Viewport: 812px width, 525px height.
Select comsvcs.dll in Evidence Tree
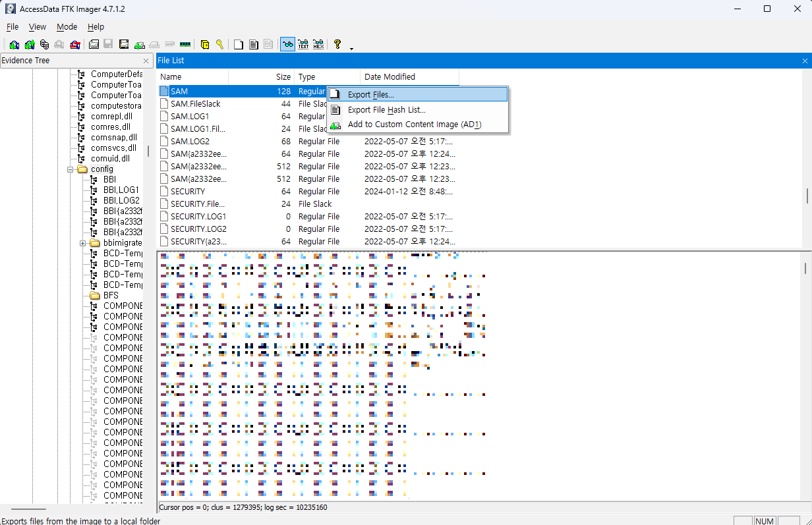(113, 148)
